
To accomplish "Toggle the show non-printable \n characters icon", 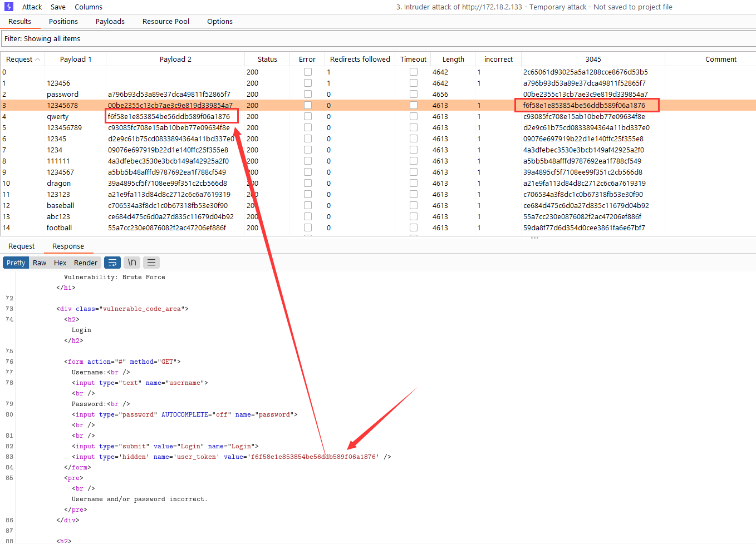I will click(132, 263).
